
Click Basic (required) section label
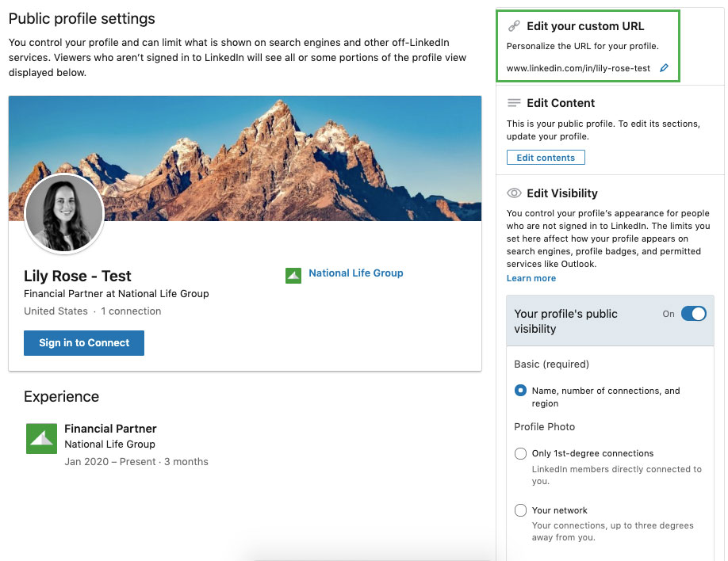point(552,364)
